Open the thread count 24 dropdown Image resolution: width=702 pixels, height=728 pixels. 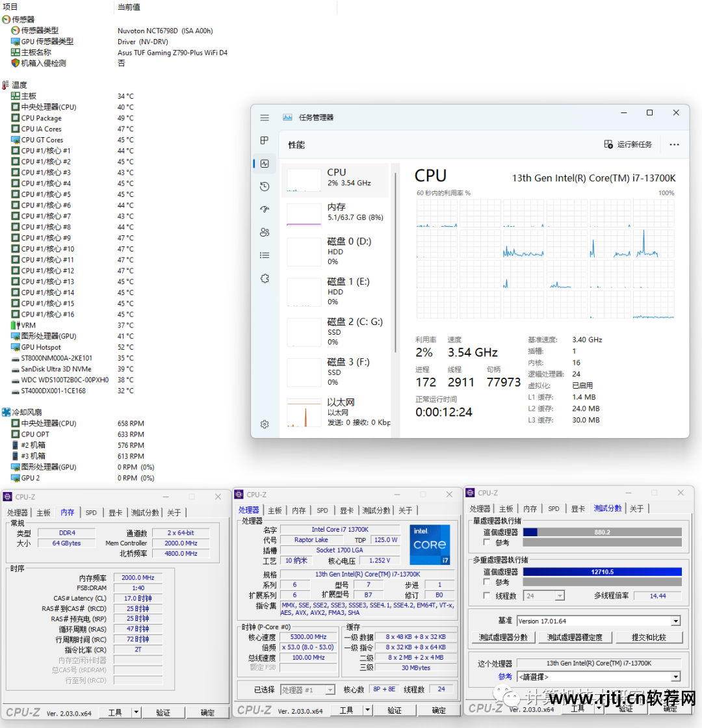coord(560,595)
